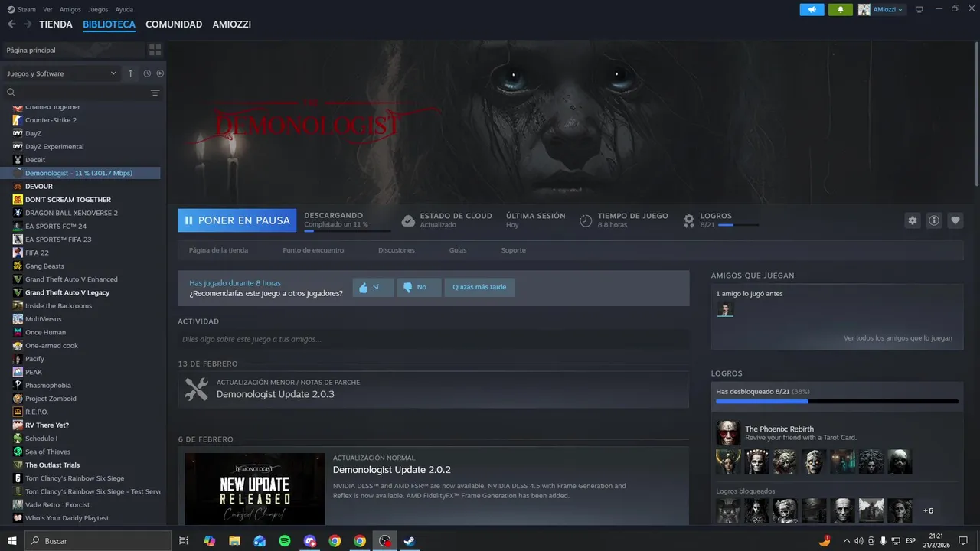Click Windows taskbar Buscar search box
Screen dimensions: 980x551
[98, 540]
